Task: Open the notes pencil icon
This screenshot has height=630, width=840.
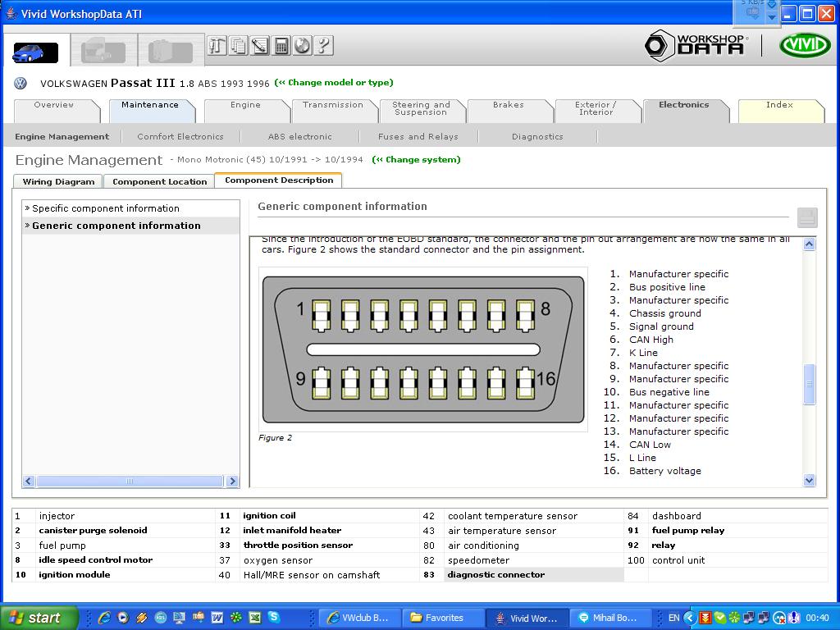Action: tap(260, 45)
